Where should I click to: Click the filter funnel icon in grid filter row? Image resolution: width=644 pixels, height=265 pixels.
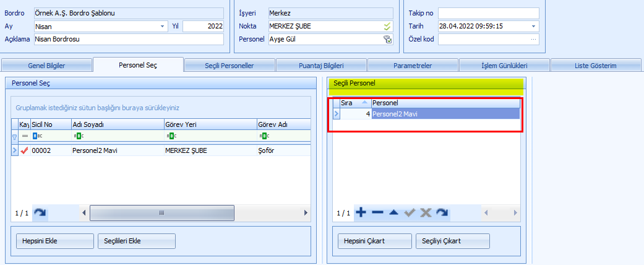point(14,136)
